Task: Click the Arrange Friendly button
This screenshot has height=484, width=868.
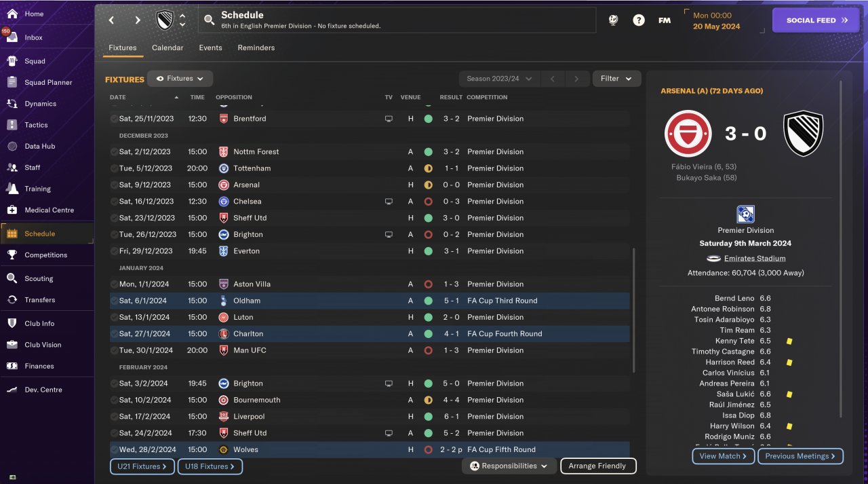Action: coord(598,466)
